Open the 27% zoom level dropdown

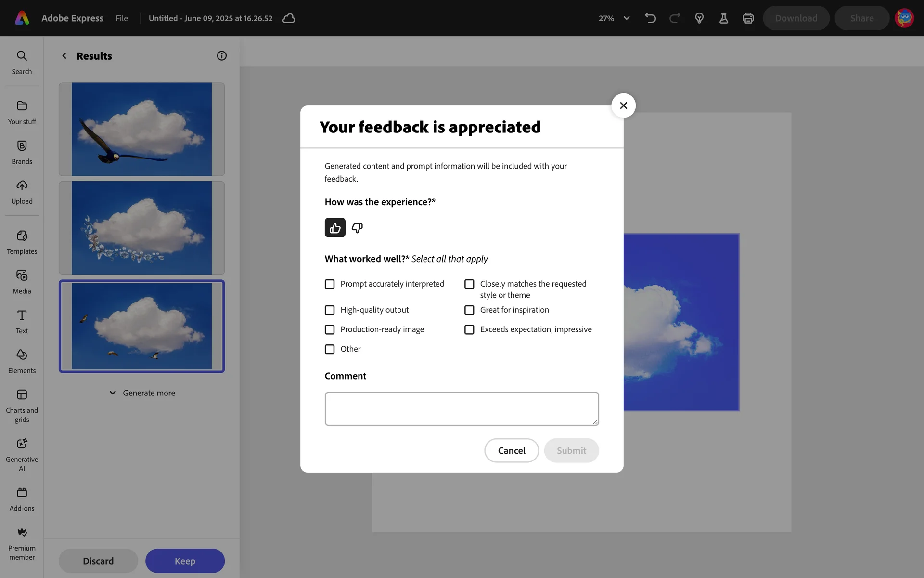(614, 18)
